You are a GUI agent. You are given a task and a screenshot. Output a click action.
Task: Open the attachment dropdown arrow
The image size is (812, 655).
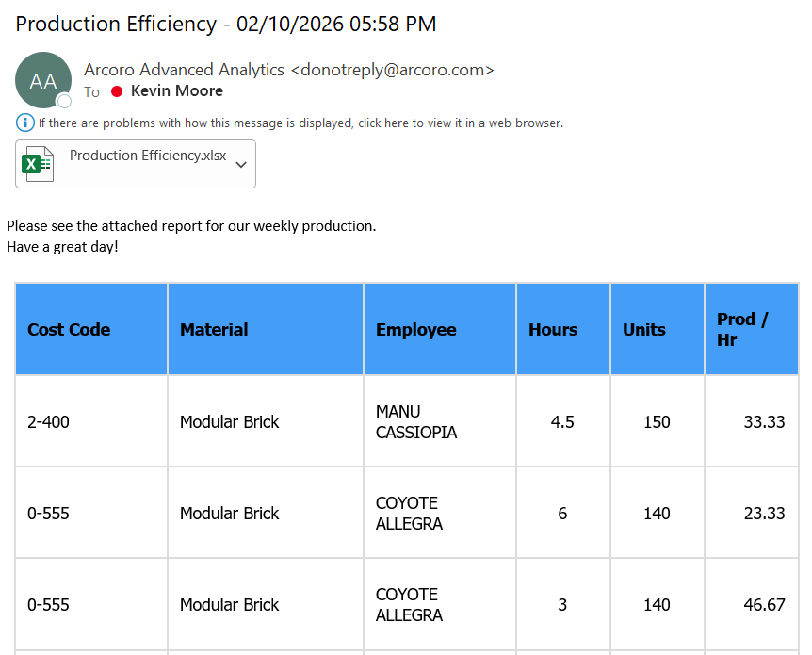[x=241, y=165]
